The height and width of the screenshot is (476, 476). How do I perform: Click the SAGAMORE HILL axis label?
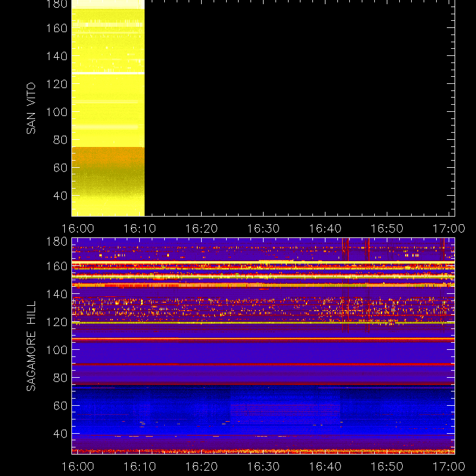[31, 346]
